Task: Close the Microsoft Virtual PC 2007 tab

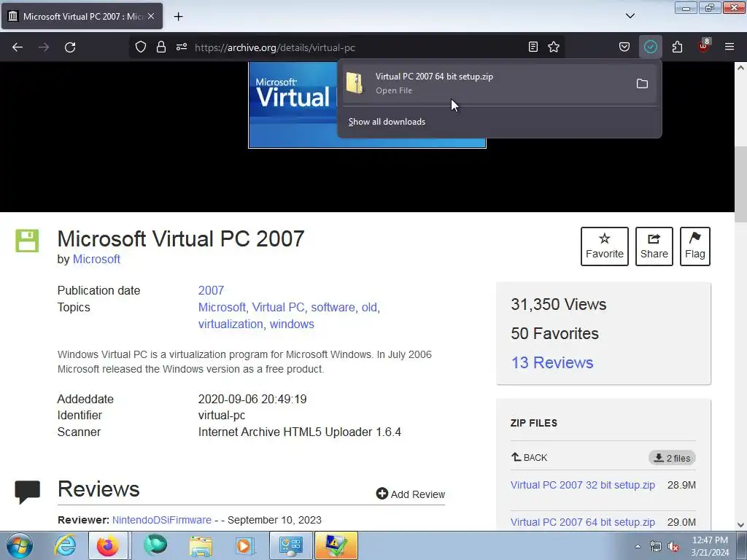Action: coord(151,16)
